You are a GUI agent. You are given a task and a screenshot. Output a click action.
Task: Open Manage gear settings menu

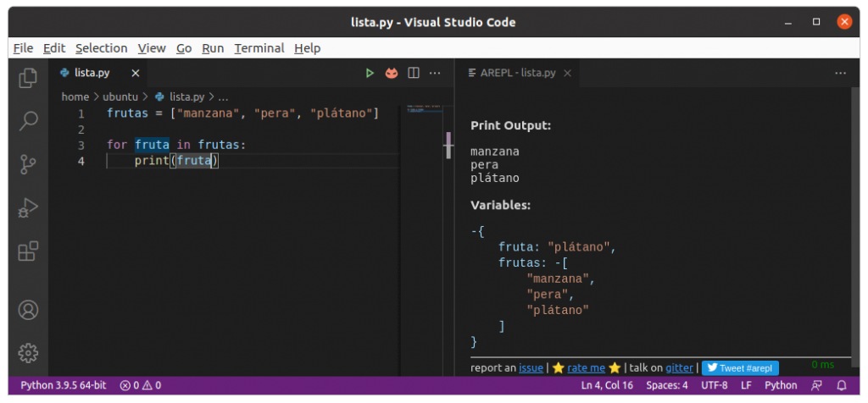[28, 352]
